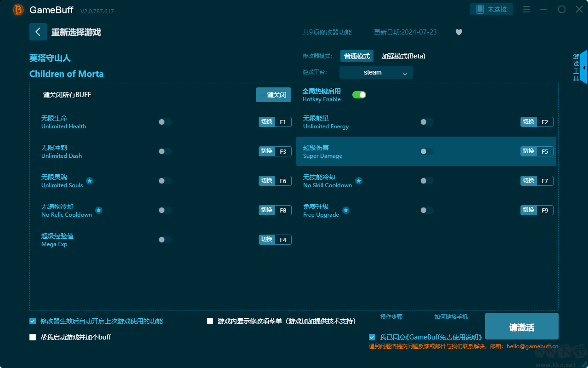Enable the Unlimited Health toggle
This screenshot has width=588, height=368.
[x=165, y=122]
